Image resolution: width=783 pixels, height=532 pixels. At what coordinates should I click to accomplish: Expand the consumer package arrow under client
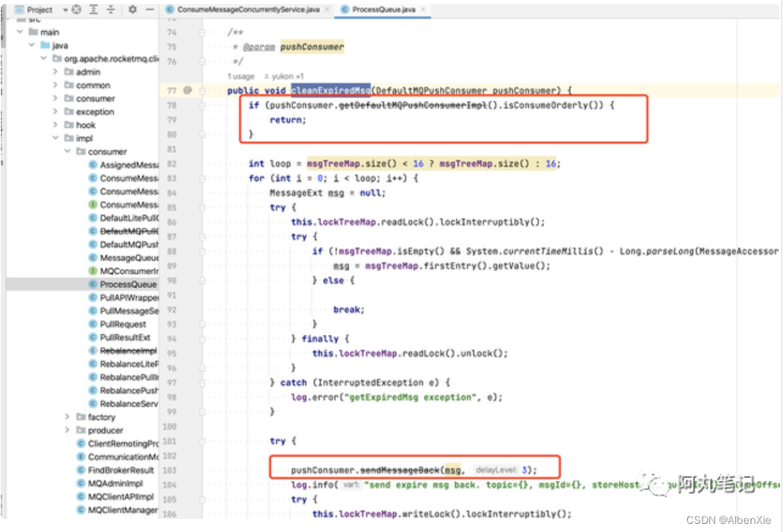click(55, 98)
